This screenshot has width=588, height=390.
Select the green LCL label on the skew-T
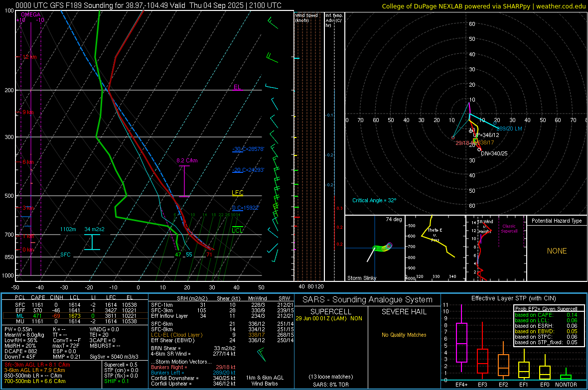[237, 230]
